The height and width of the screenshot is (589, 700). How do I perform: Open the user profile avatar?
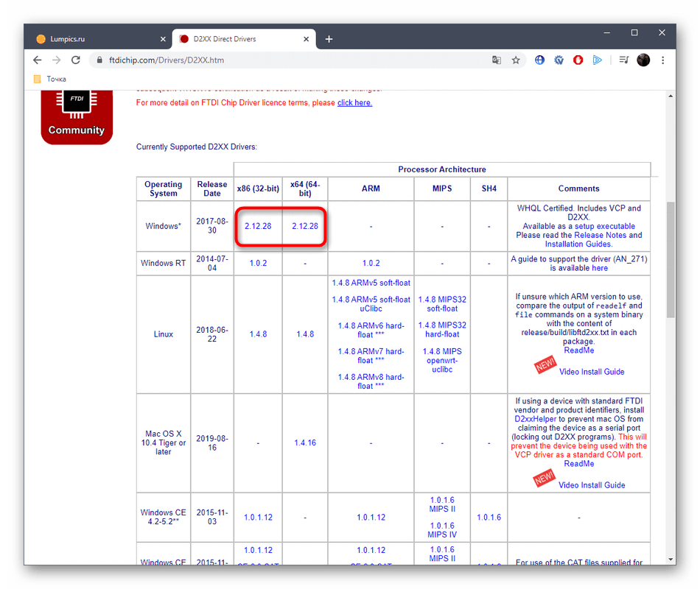pos(643,60)
